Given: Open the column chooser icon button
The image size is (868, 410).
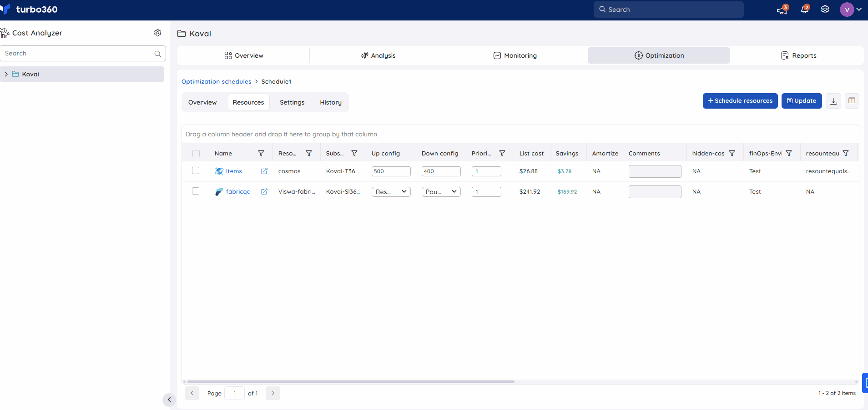Looking at the screenshot, I should [852, 101].
